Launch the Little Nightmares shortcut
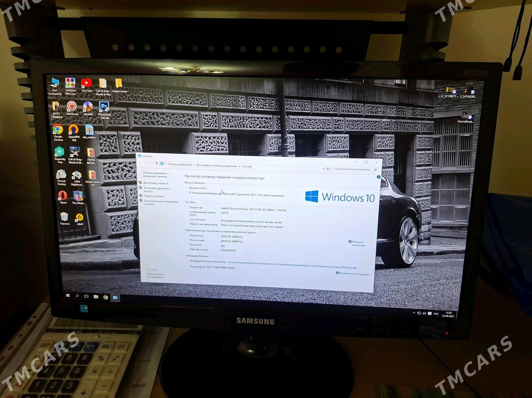 click(x=77, y=178)
